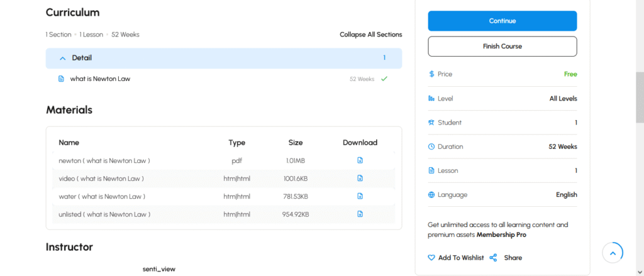644x276 pixels.
Task: Download the video html material
Action: coord(360,179)
